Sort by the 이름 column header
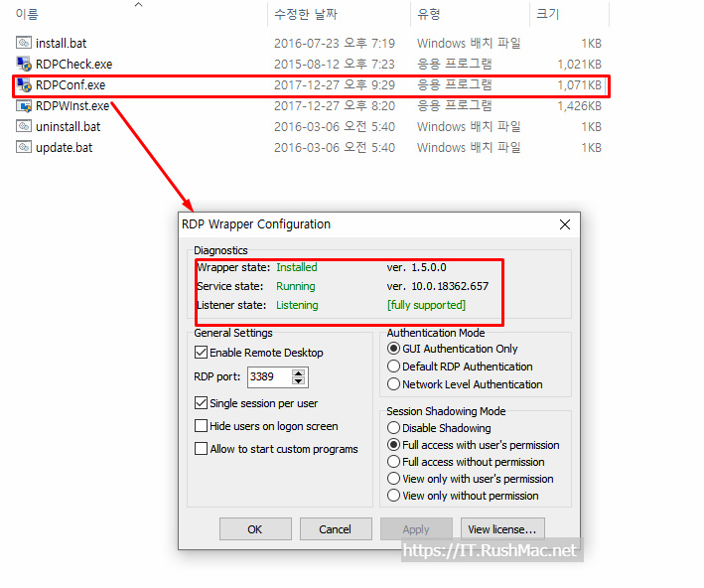 click(x=27, y=14)
